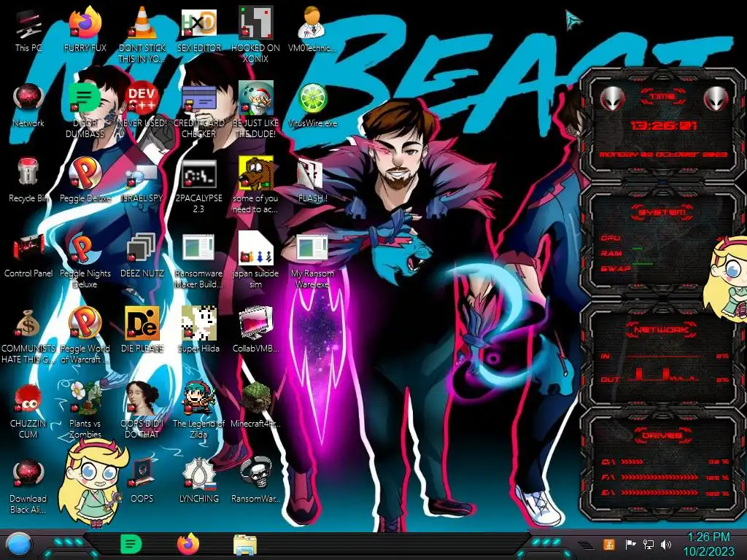Click the volume speaker tray icon
The width and height of the screenshot is (747, 560).
(x=666, y=544)
